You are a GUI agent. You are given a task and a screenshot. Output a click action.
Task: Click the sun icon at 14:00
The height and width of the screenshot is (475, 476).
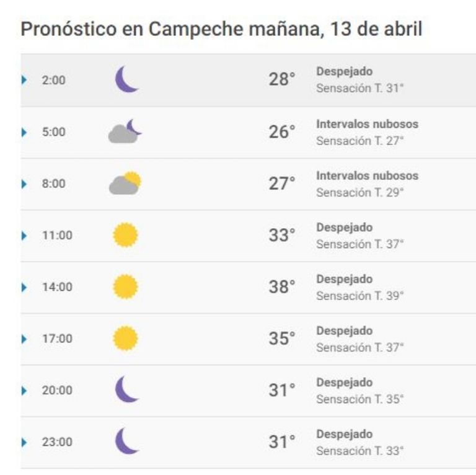[x=125, y=286]
